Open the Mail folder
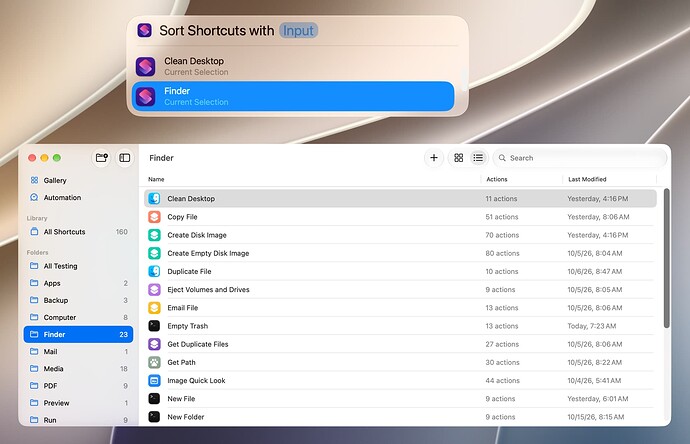This screenshot has width=690, height=444. (x=78, y=352)
